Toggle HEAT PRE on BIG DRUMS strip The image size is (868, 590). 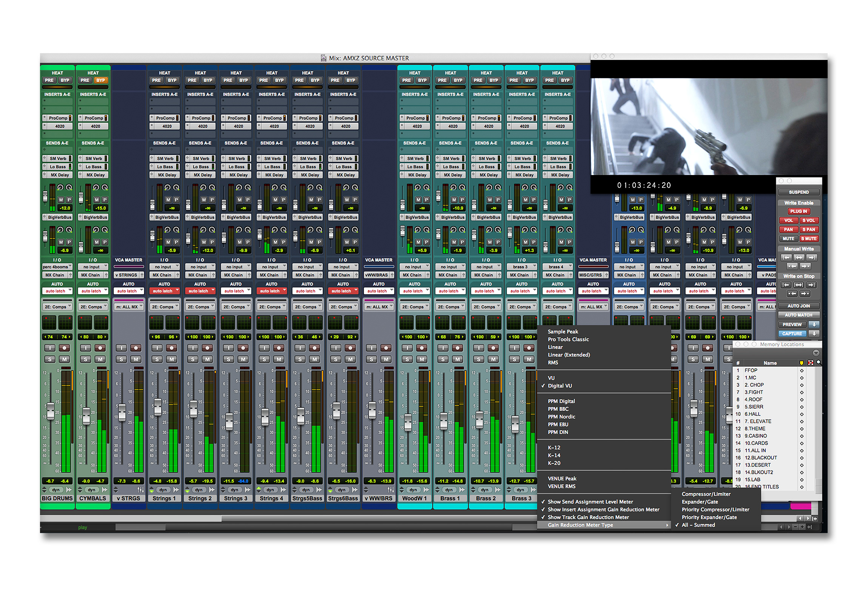click(49, 80)
